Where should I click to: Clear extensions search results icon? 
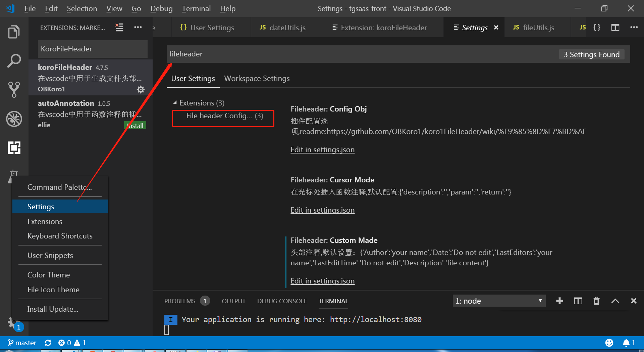pyautogui.click(x=119, y=27)
